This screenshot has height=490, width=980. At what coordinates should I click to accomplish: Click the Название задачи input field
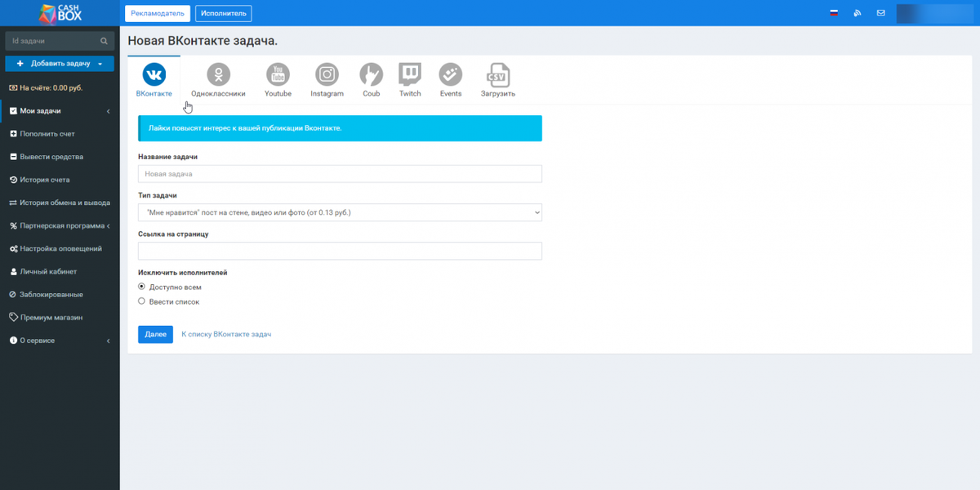pyautogui.click(x=340, y=174)
